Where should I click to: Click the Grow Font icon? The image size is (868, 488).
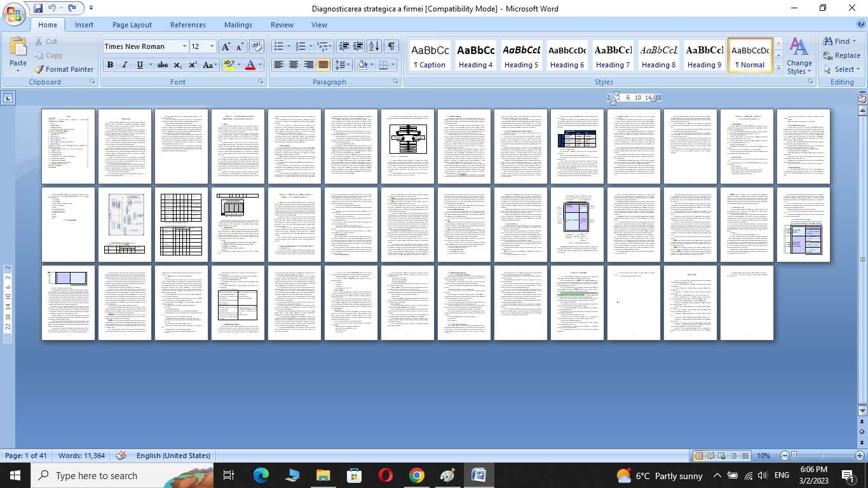click(226, 46)
